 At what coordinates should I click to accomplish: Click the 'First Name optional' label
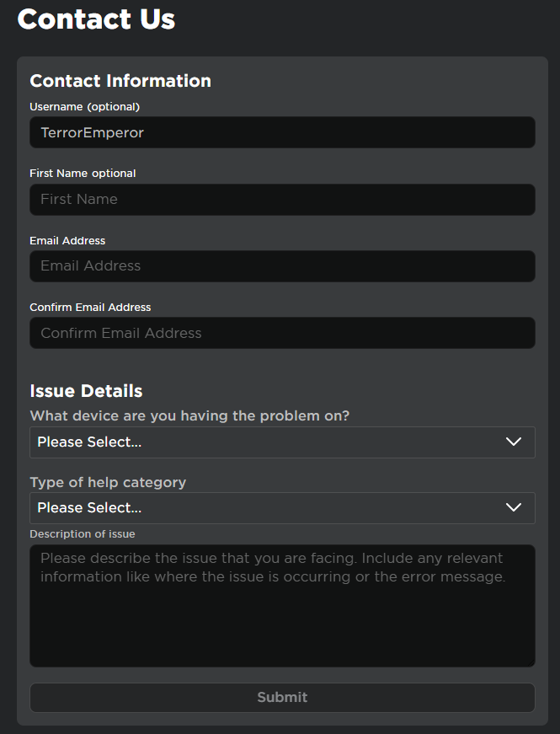click(x=83, y=173)
